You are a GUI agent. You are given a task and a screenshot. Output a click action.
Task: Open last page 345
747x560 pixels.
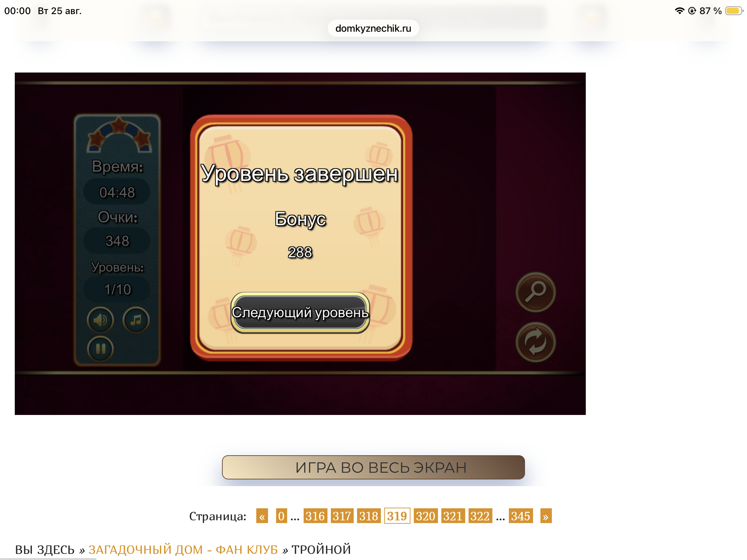521,516
